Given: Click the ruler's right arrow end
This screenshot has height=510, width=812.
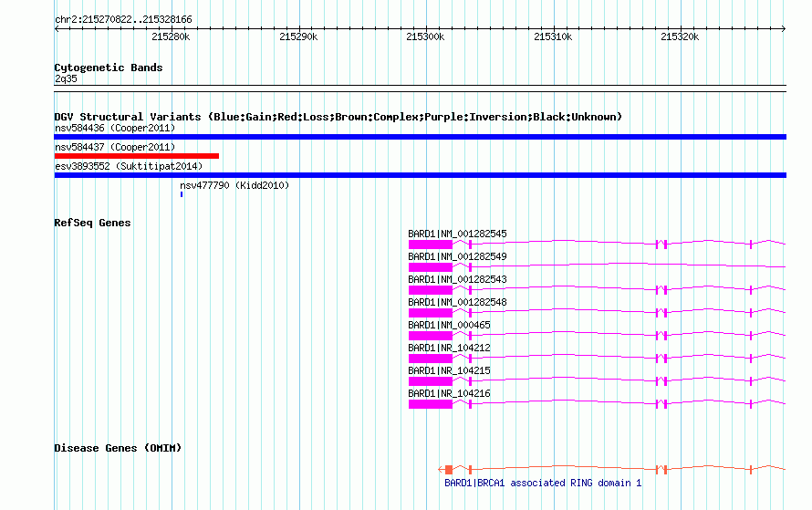Looking at the screenshot, I should pyautogui.click(x=784, y=29).
